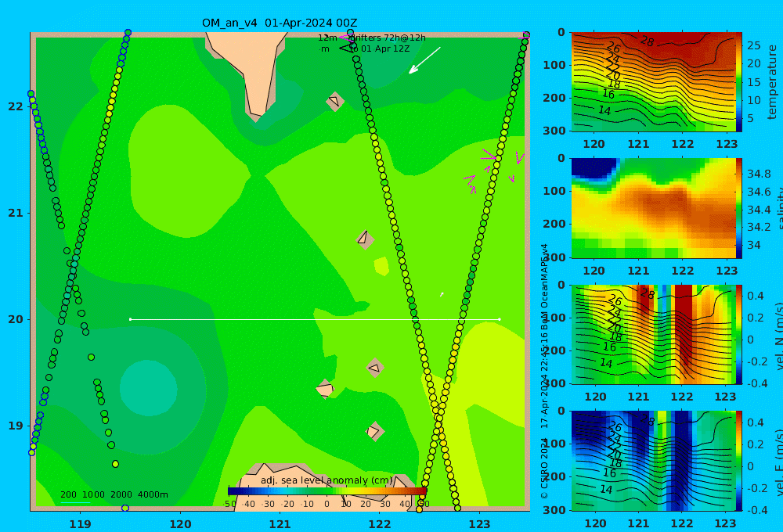Click the salinity color bar
Screen dimensions: 783x532
739,208
